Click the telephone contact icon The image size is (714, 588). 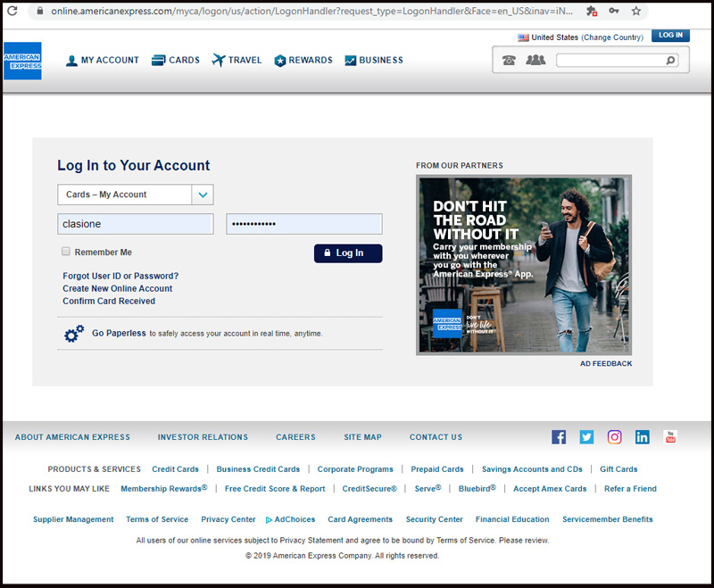[509, 60]
